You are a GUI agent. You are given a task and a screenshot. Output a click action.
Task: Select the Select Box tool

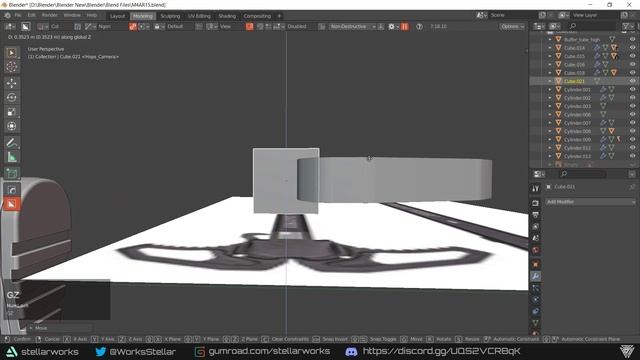[x=11, y=53]
